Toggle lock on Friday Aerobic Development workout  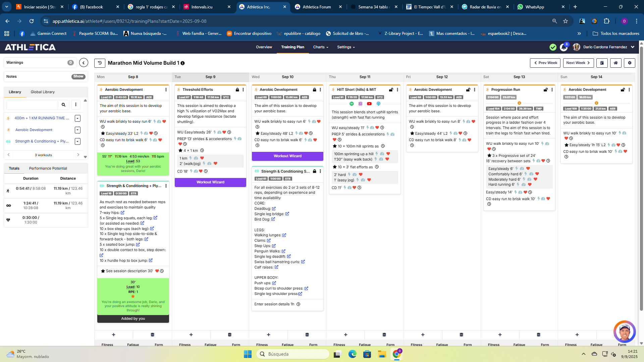point(468,90)
